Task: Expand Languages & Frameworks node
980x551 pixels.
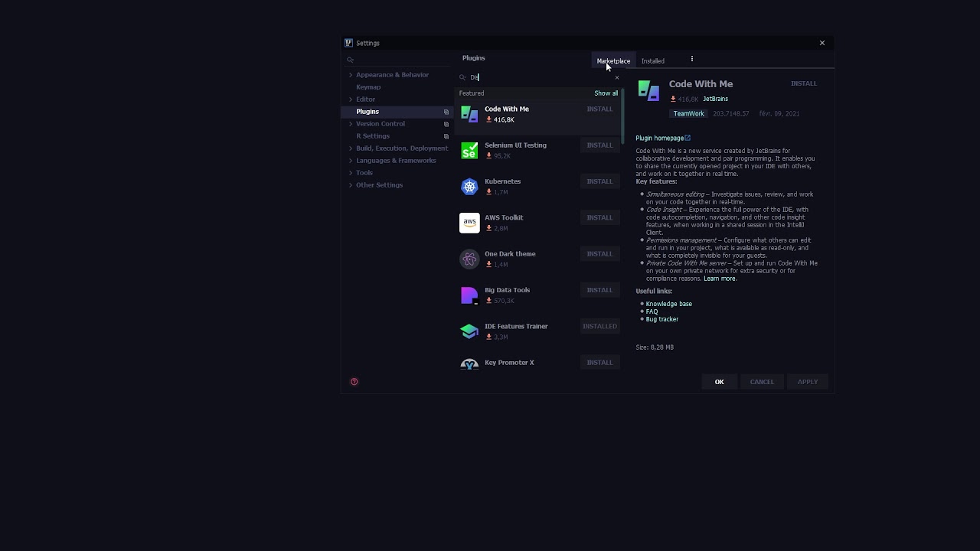Action: (x=351, y=161)
